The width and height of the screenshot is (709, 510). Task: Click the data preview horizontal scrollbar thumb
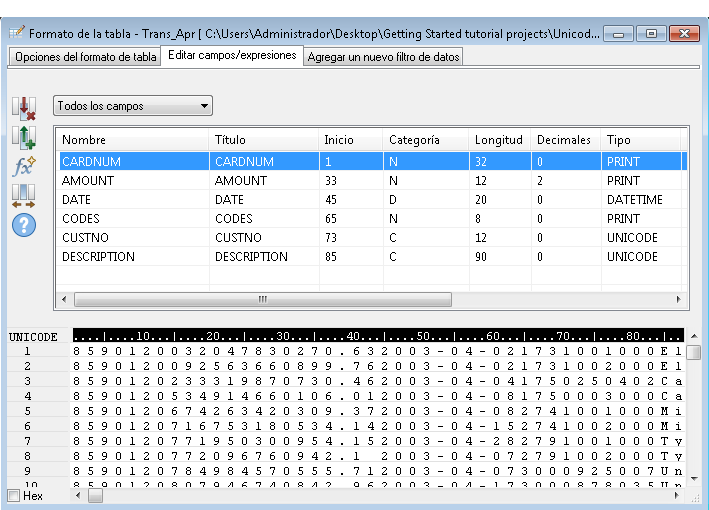[95, 495]
